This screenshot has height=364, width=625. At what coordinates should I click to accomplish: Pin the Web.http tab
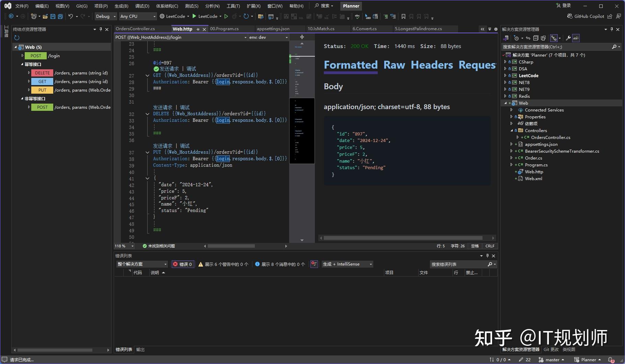click(198, 29)
